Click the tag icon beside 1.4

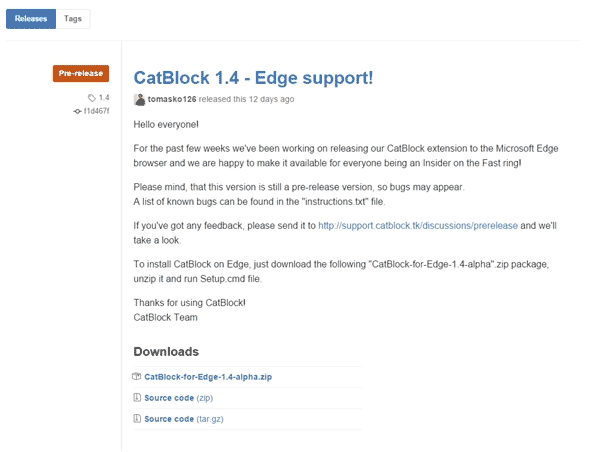[x=92, y=98]
